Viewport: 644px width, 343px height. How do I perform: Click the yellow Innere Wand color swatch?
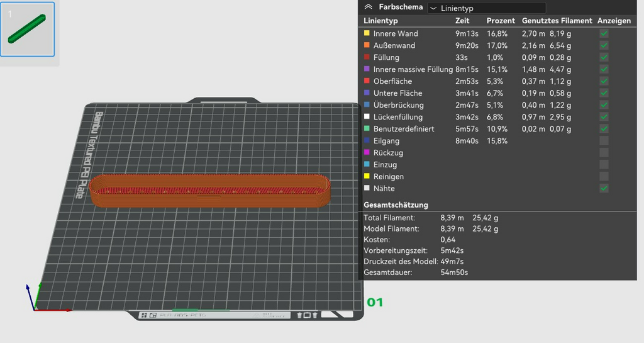367,33
